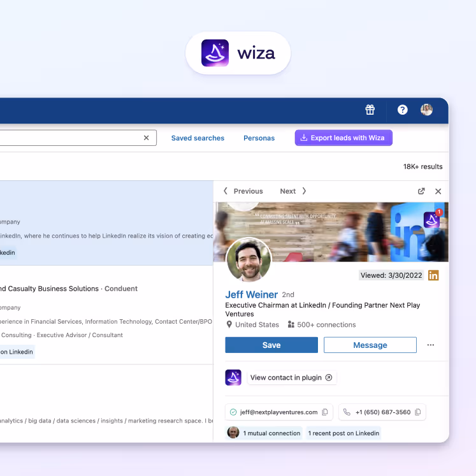
Task: Click 1 recent post on Linkedin tag
Action: click(x=343, y=433)
